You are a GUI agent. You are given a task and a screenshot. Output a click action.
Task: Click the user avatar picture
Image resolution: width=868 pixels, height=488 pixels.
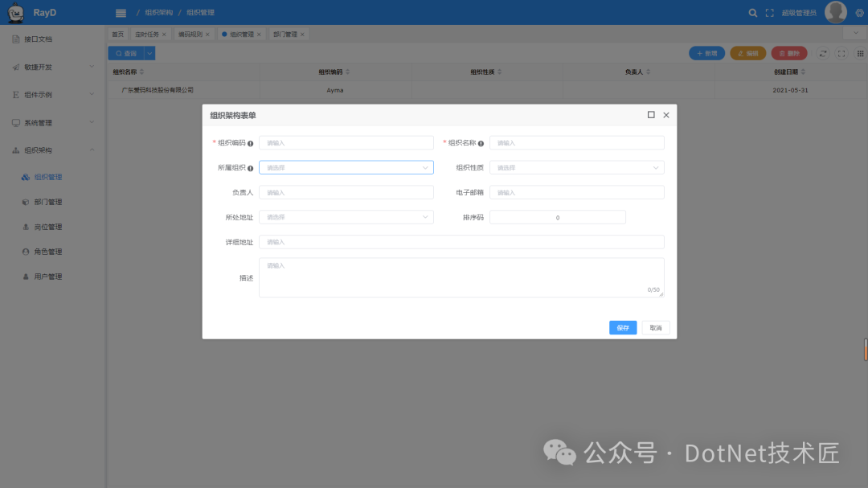pos(835,12)
